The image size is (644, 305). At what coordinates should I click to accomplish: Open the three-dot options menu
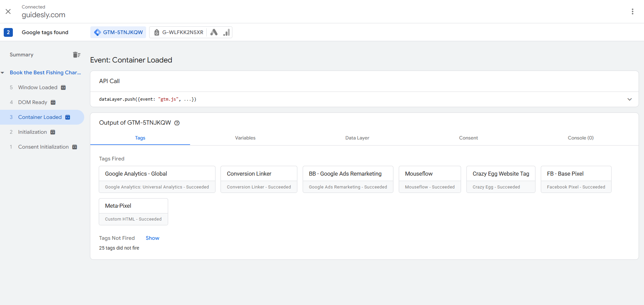tap(632, 11)
